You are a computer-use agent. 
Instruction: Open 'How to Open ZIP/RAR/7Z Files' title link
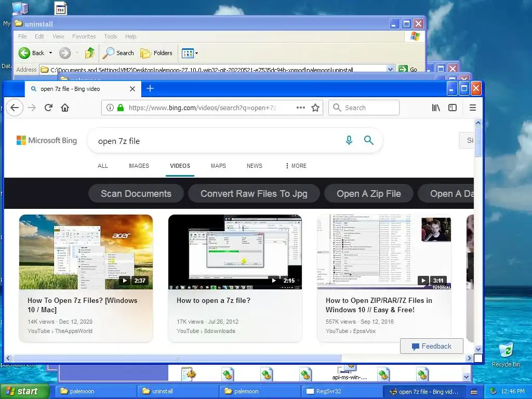tap(379, 305)
